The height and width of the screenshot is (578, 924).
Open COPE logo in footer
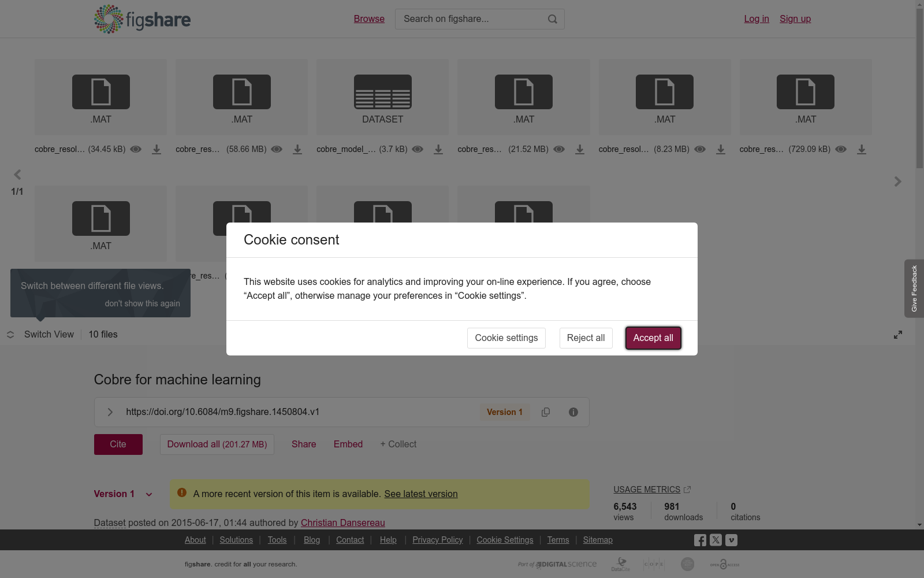pyautogui.click(x=654, y=564)
